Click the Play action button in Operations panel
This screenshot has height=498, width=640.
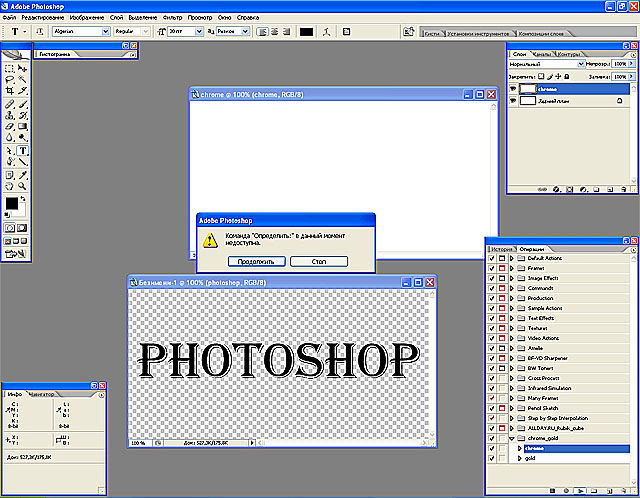(x=582, y=491)
